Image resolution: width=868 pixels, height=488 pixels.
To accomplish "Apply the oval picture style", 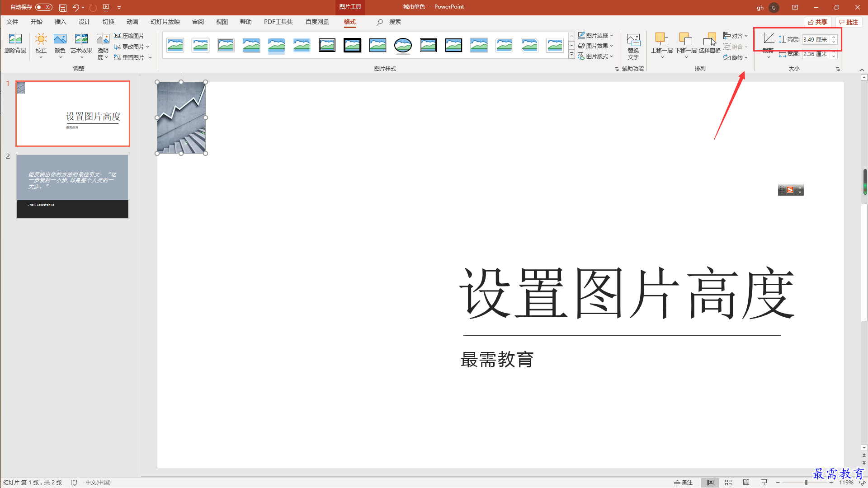I will click(x=403, y=45).
